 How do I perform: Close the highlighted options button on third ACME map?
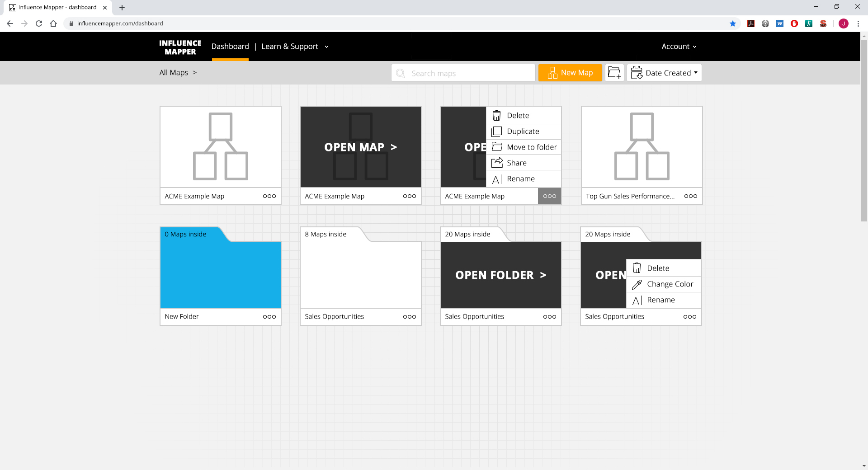click(x=550, y=196)
